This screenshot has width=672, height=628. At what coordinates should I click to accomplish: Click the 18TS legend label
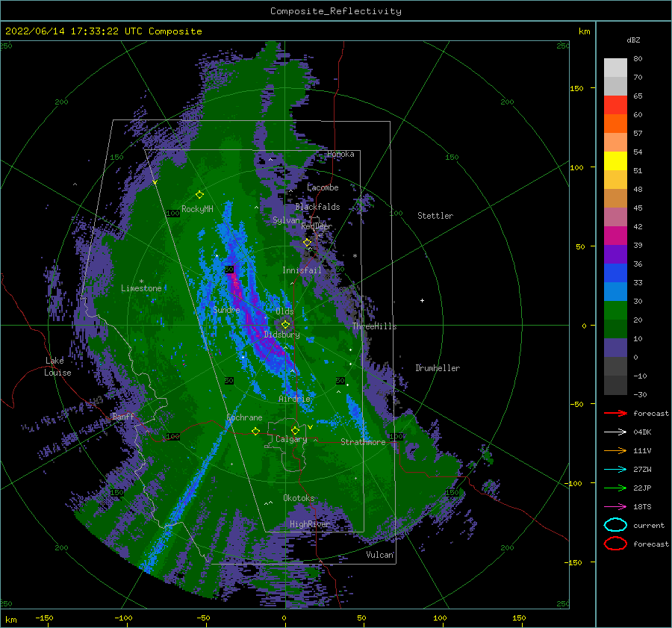(642, 507)
